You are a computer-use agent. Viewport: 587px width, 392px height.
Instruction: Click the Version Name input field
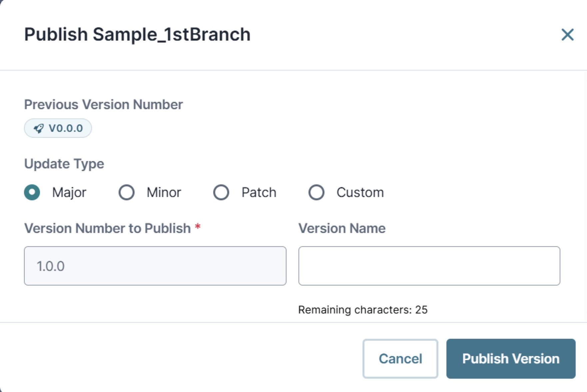tap(429, 266)
